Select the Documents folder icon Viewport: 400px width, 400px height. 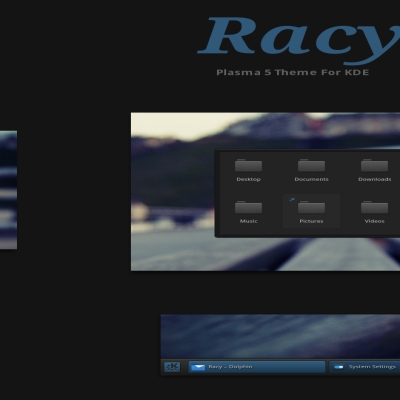click(x=311, y=165)
